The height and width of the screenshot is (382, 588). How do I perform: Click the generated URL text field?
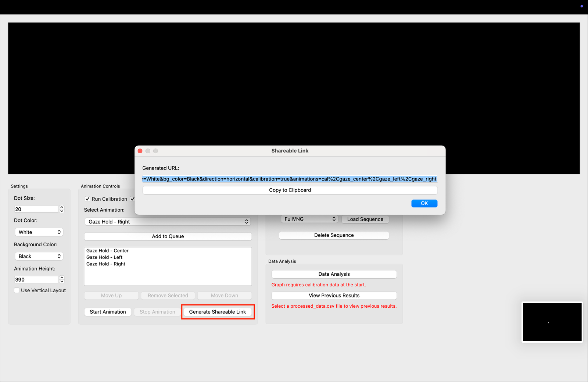(290, 179)
